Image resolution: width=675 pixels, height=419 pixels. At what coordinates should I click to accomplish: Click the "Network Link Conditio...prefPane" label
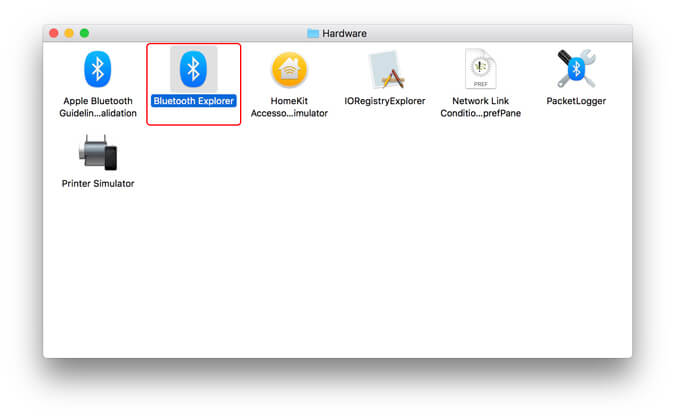(x=480, y=107)
